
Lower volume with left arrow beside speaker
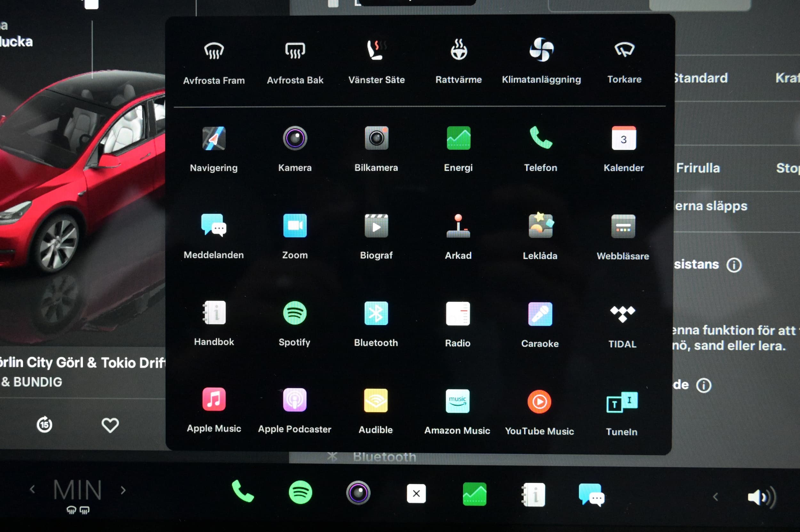tap(716, 497)
